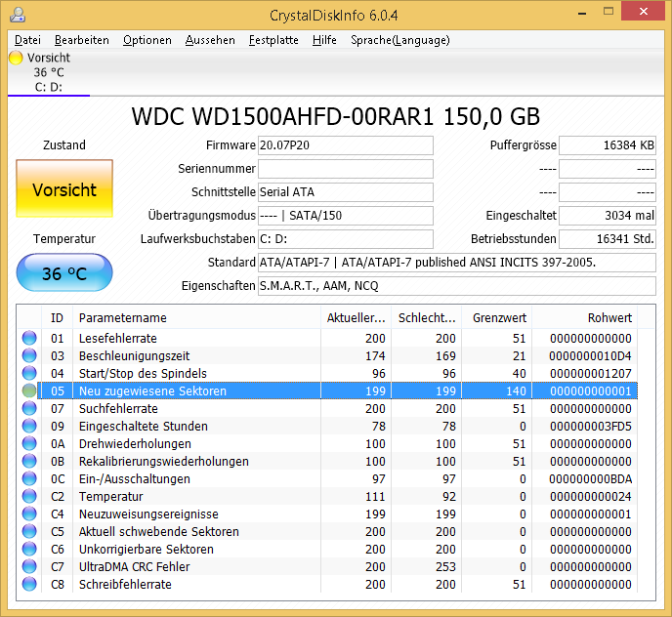Open the Festplatte menu
This screenshot has height=617, width=672.
(x=273, y=40)
